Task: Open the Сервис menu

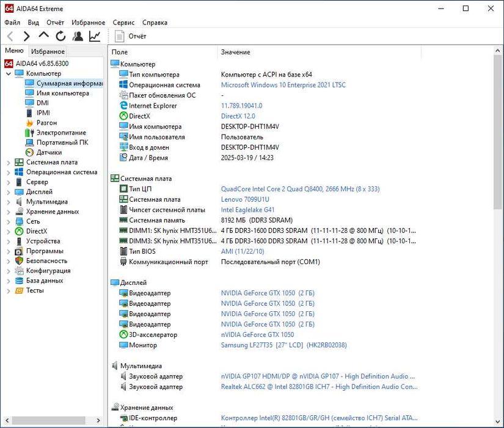Action: click(x=123, y=23)
